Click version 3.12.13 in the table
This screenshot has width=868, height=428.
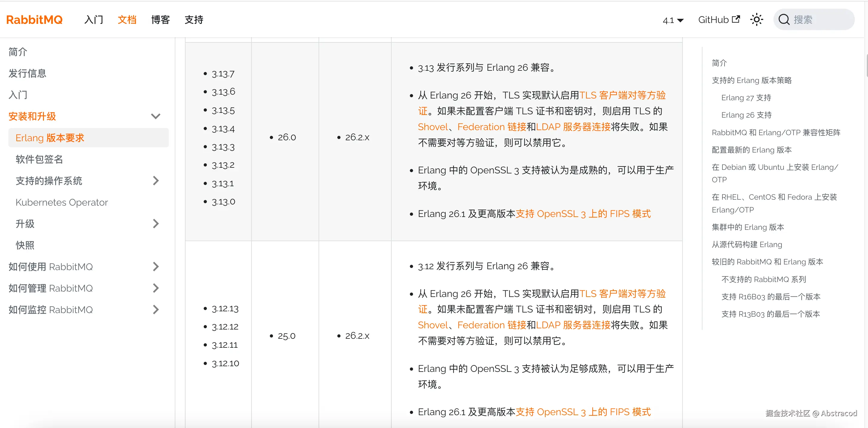coord(225,309)
